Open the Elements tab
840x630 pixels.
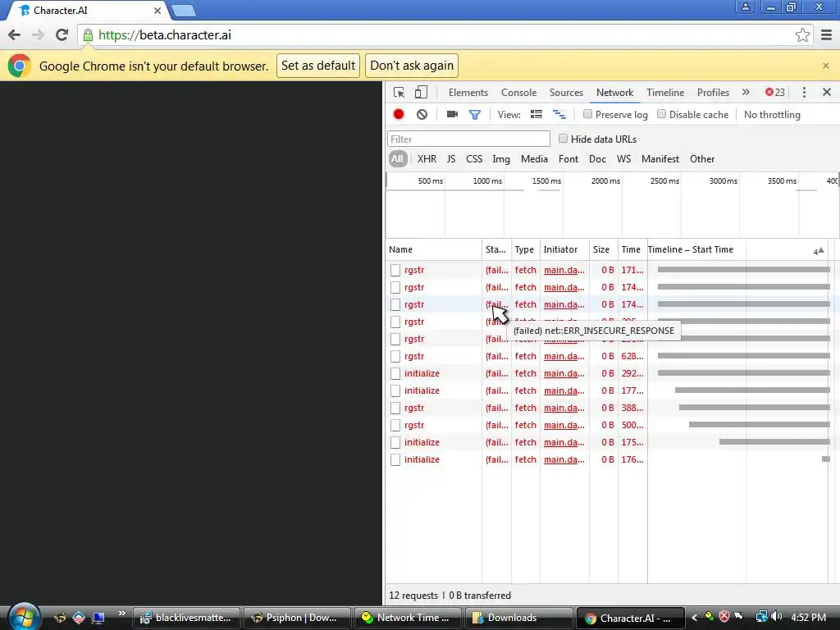[468, 93]
